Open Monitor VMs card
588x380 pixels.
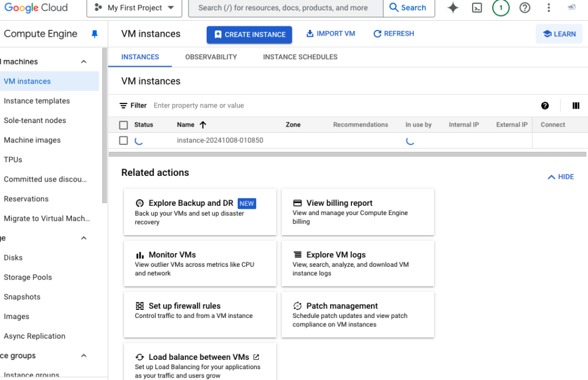[x=200, y=264]
